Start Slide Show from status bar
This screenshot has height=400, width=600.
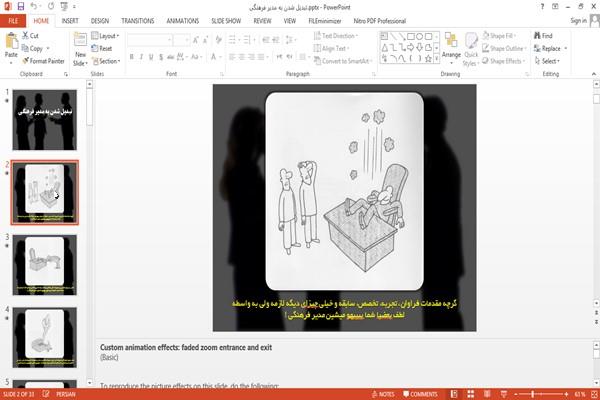click(504, 394)
